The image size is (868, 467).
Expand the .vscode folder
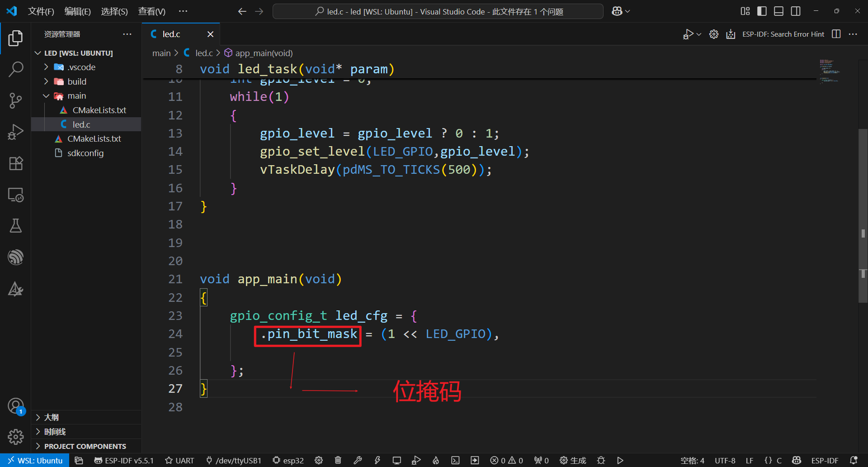tap(46, 67)
